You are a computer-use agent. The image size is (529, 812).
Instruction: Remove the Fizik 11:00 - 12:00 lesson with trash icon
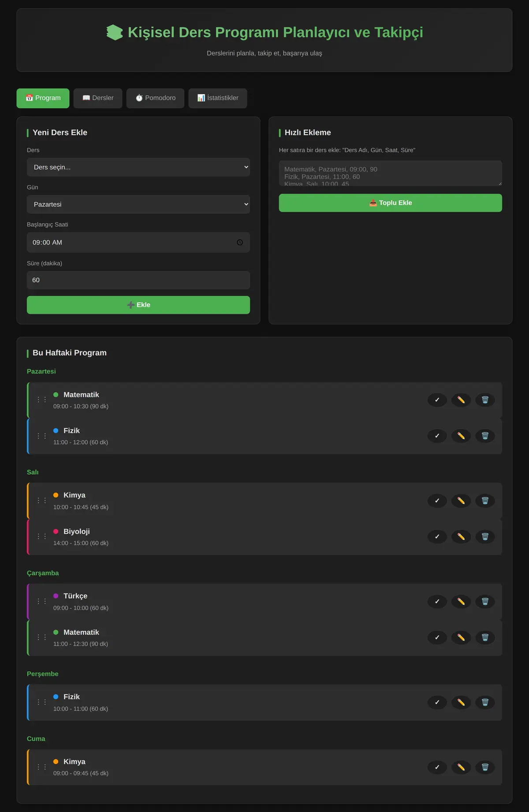coord(485,436)
